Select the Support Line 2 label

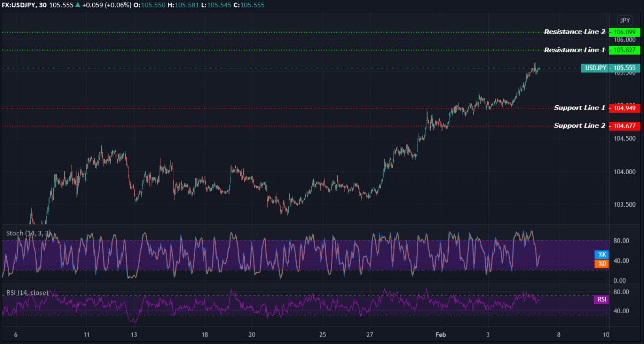[x=579, y=125]
